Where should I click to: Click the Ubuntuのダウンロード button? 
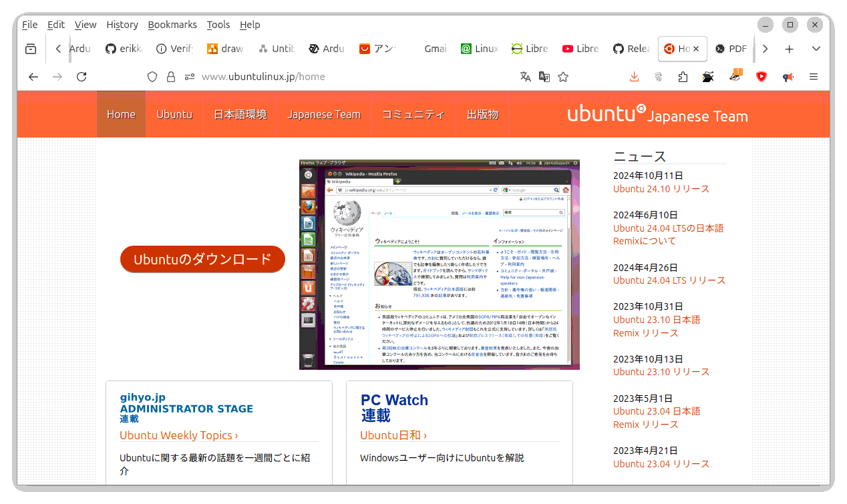(x=202, y=259)
